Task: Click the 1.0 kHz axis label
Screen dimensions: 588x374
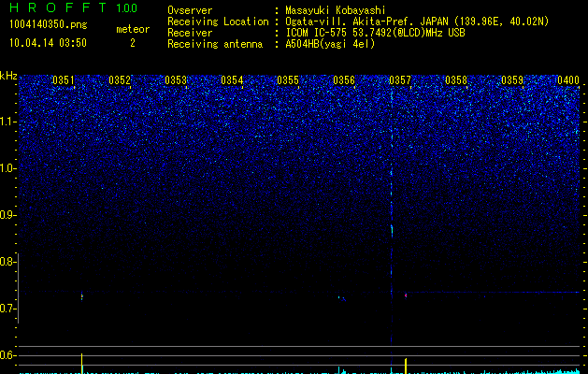Action: (7, 168)
